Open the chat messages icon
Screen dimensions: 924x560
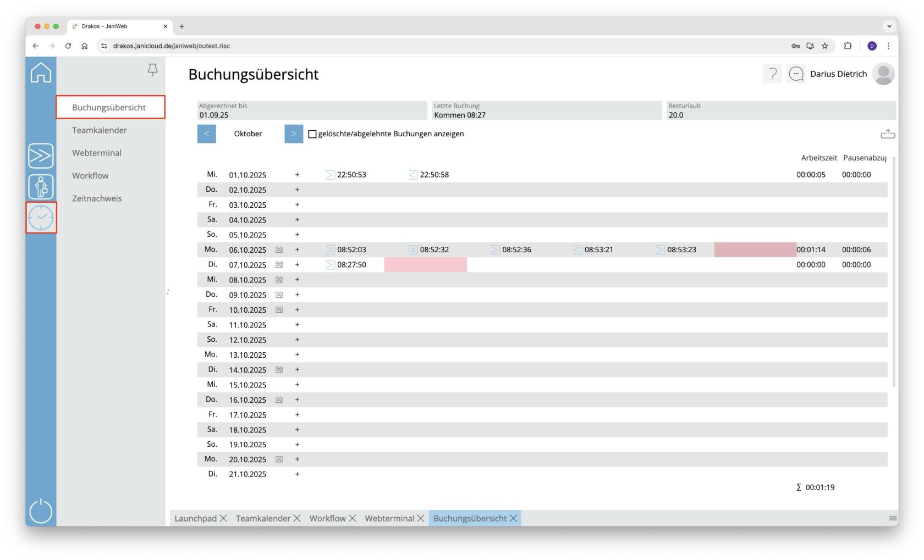[796, 74]
